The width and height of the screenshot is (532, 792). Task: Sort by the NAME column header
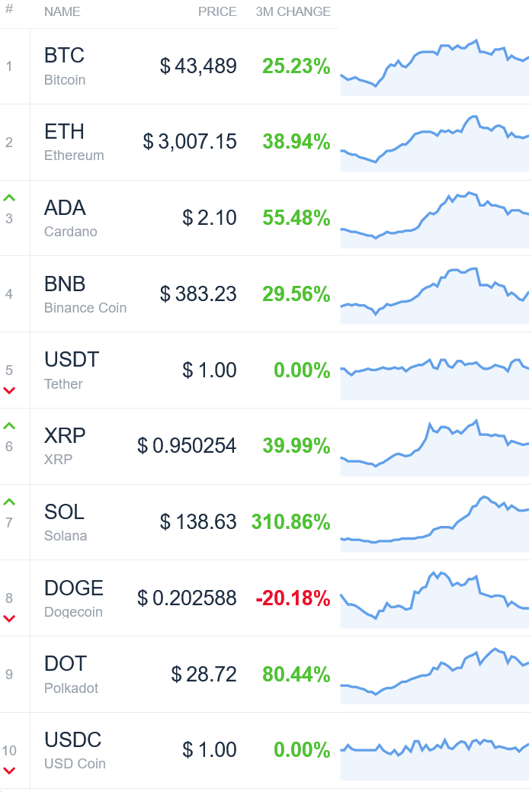click(x=62, y=11)
